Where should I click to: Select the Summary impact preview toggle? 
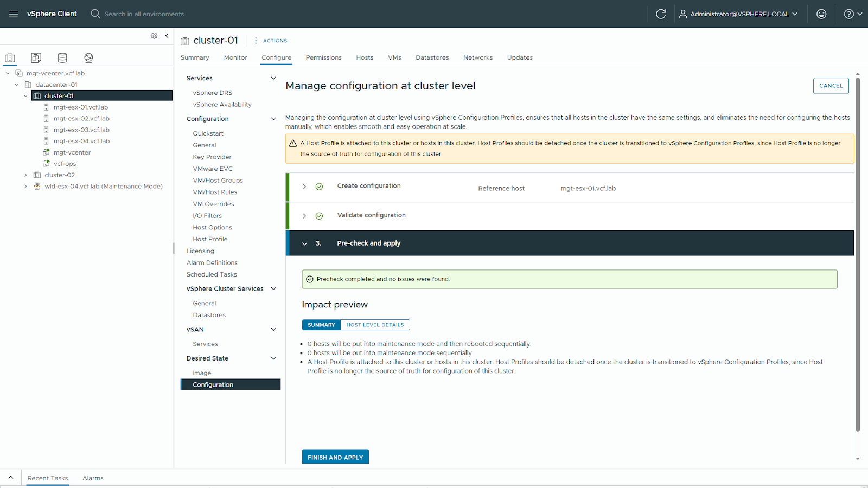pos(321,325)
